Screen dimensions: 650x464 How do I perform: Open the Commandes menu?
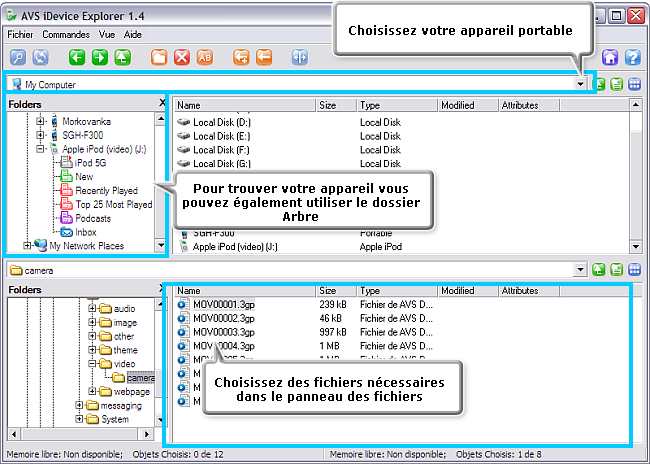(x=66, y=34)
